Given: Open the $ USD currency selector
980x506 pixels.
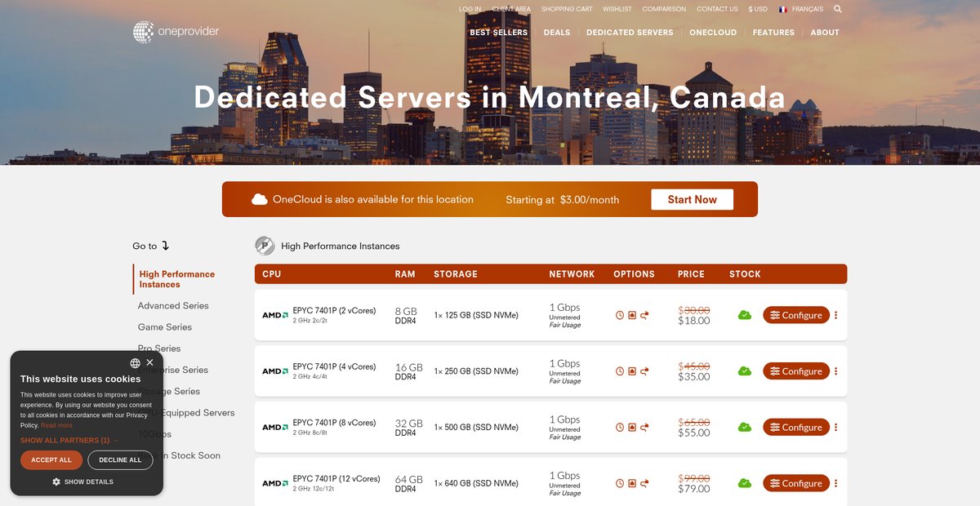Looking at the screenshot, I should (x=758, y=9).
